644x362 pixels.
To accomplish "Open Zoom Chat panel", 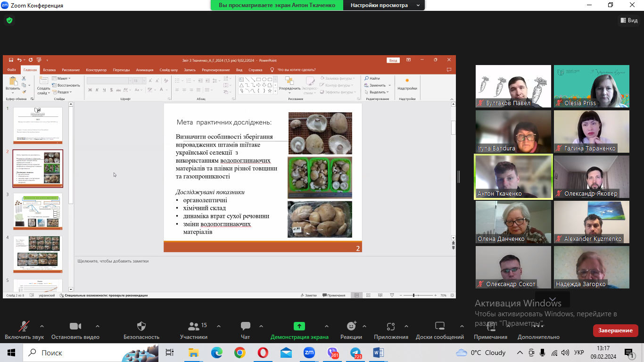I will click(245, 327).
